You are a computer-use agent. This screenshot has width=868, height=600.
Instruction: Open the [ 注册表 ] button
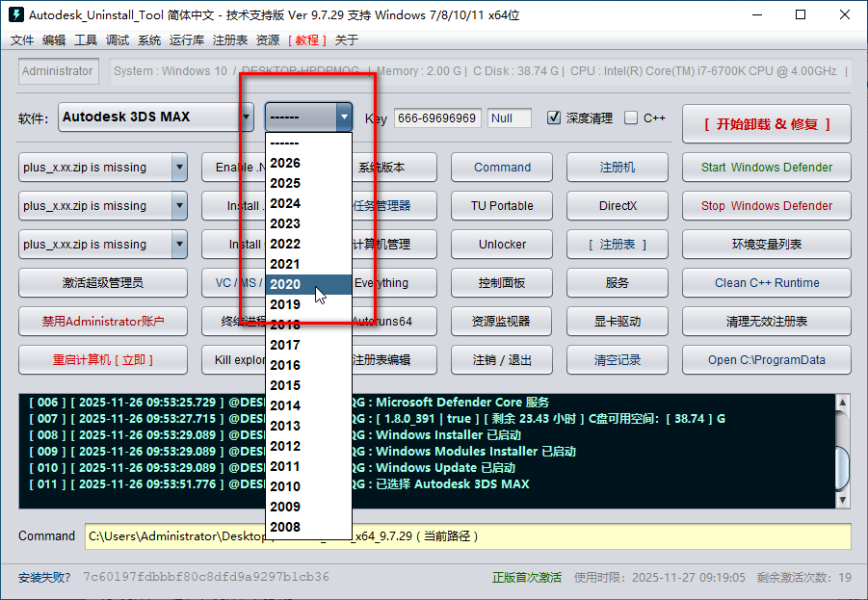(x=618, y=244)
